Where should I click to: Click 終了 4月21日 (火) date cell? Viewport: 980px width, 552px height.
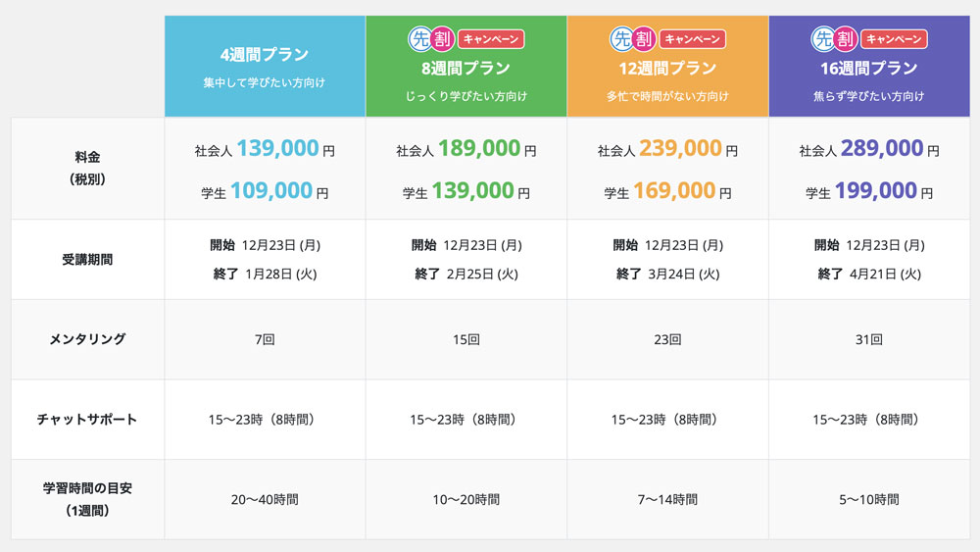coord(869,275)
